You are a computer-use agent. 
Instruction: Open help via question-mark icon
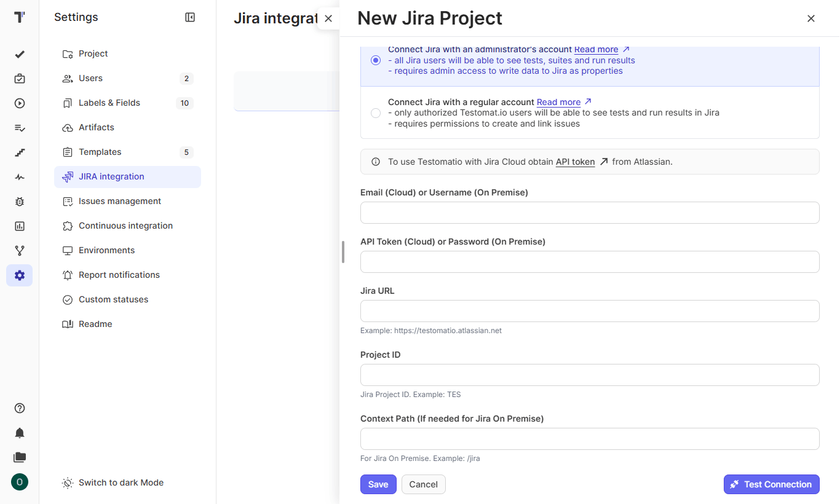pyautogui.click(x=20, y=408)
